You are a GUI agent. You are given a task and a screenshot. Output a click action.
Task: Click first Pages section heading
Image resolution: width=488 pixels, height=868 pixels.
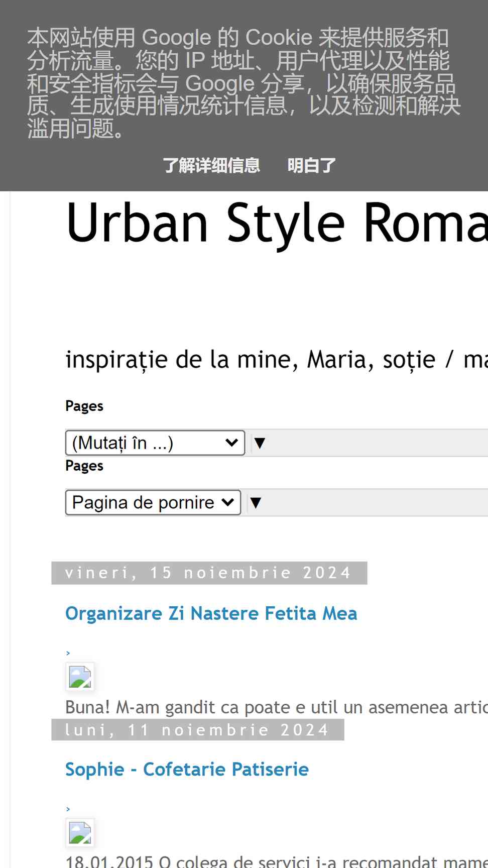pos(84,406)
